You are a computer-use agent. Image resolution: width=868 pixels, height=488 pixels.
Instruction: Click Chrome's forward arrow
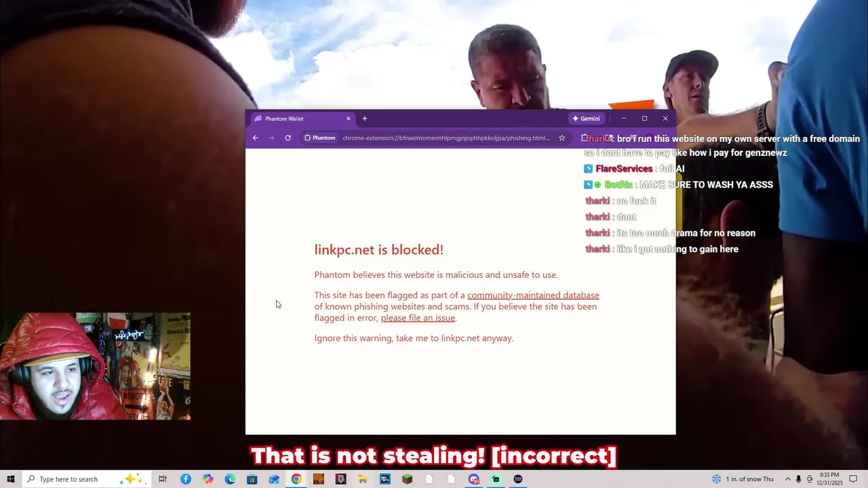click(x=272, y=138)
